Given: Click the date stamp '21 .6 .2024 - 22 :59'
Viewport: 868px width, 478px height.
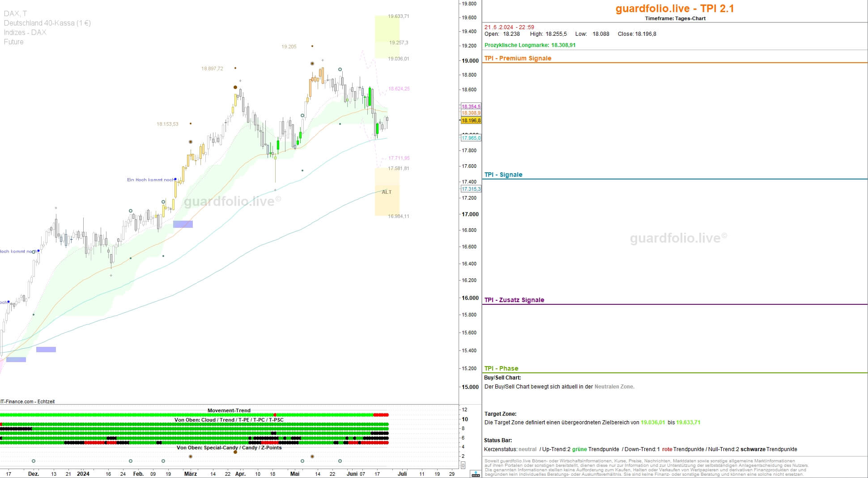Looking at the screenshot, I should coord(509,27).
